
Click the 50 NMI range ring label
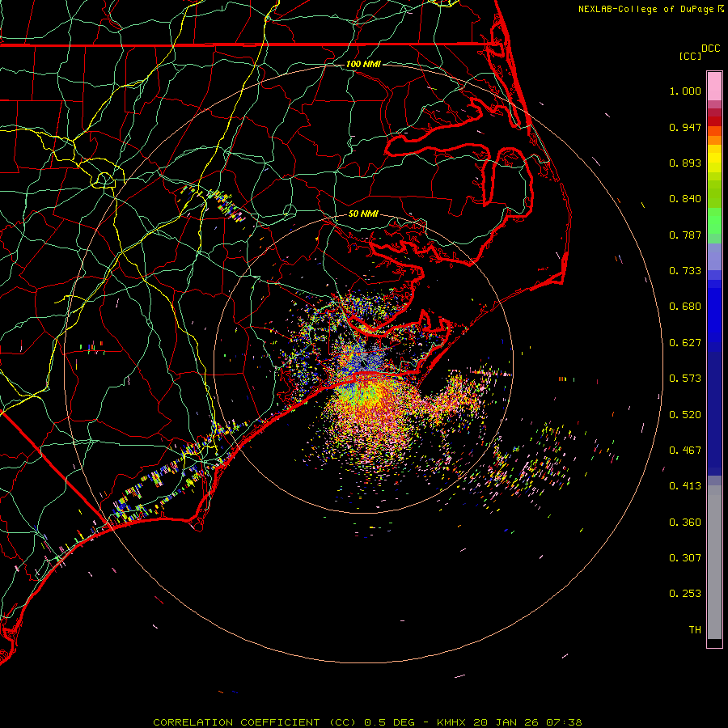point(363,214)
